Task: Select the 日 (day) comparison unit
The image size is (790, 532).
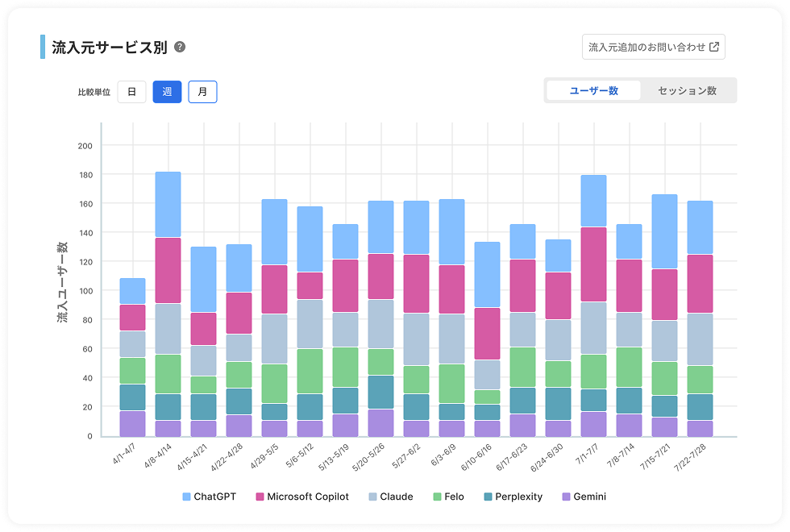Action: point(131,92)
